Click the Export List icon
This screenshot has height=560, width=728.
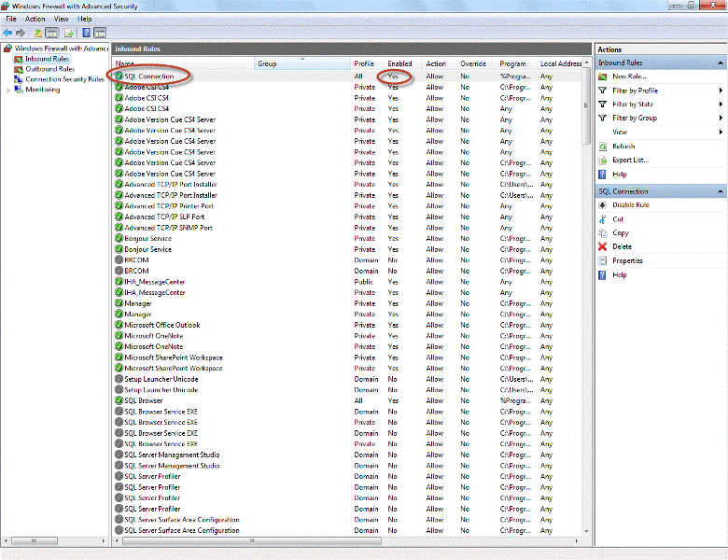(x=603, y=161)
